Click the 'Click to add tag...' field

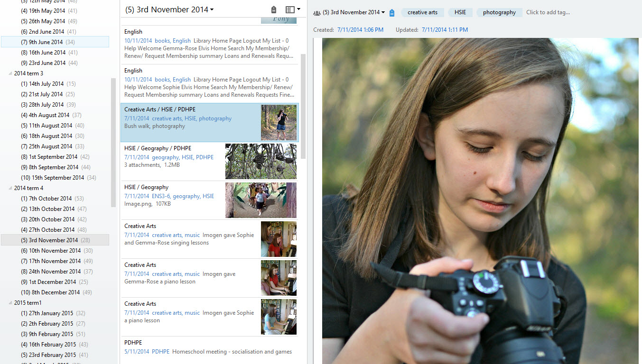[x=548, y=13]
